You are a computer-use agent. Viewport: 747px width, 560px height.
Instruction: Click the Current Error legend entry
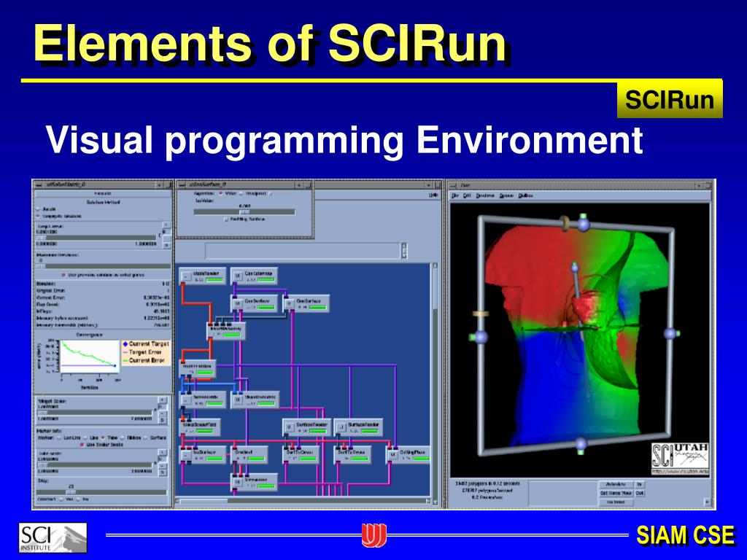144,360
